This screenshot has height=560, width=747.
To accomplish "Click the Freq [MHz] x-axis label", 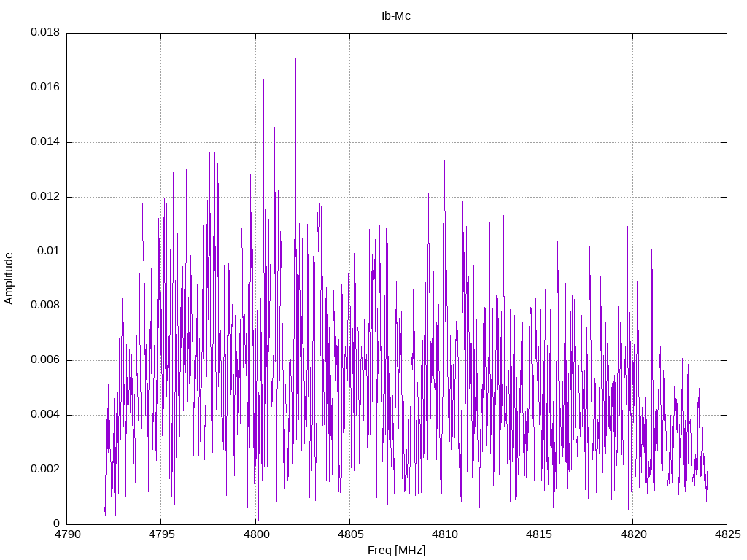I will [x=396, y=551].
